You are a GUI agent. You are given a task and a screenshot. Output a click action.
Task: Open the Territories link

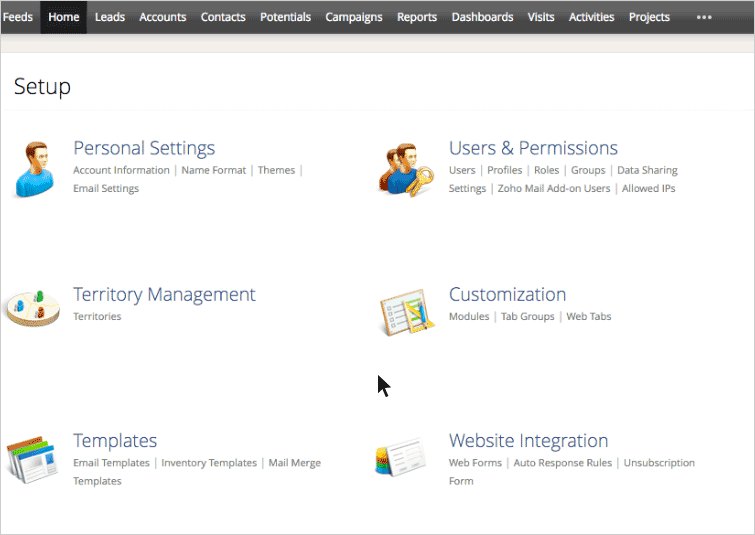coord(97,316)
